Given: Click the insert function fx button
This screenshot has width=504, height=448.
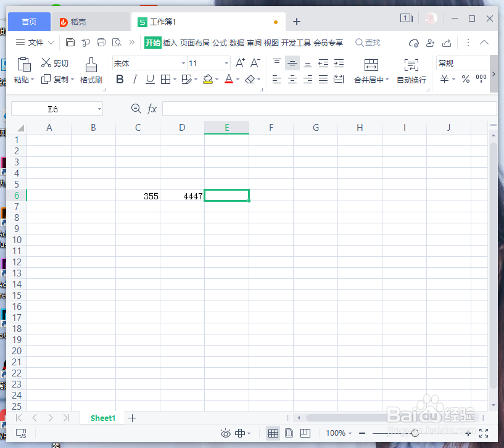Looking at the screenshot, I should pyautogui.click(x=152, y=109).
